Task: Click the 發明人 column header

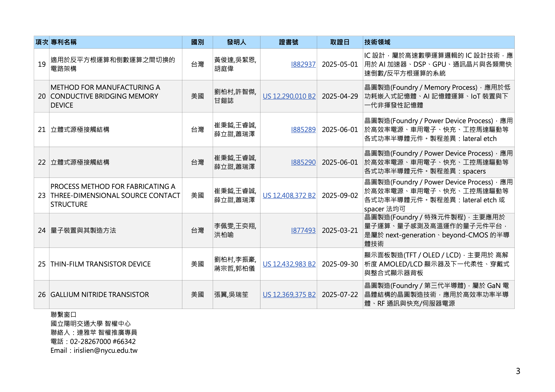Action: click(x=236, y=42)
